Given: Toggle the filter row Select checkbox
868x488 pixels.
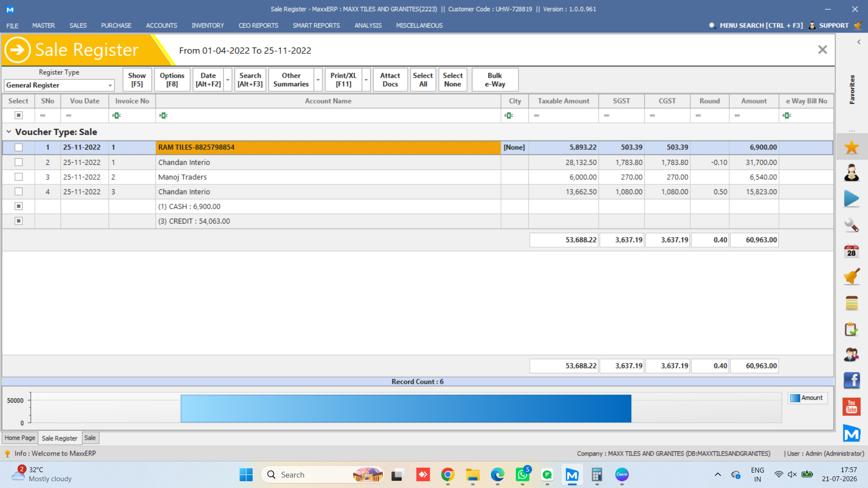Looking at the screenshot, I should tap(19, 115).
